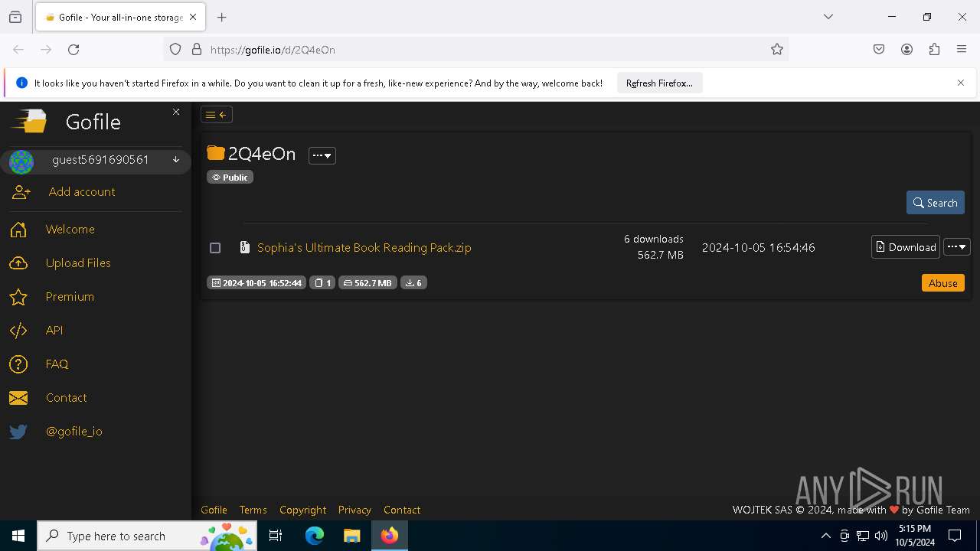Show hidden system tray icons
Viewport: 980px width, 551px height.
(825, 536)
